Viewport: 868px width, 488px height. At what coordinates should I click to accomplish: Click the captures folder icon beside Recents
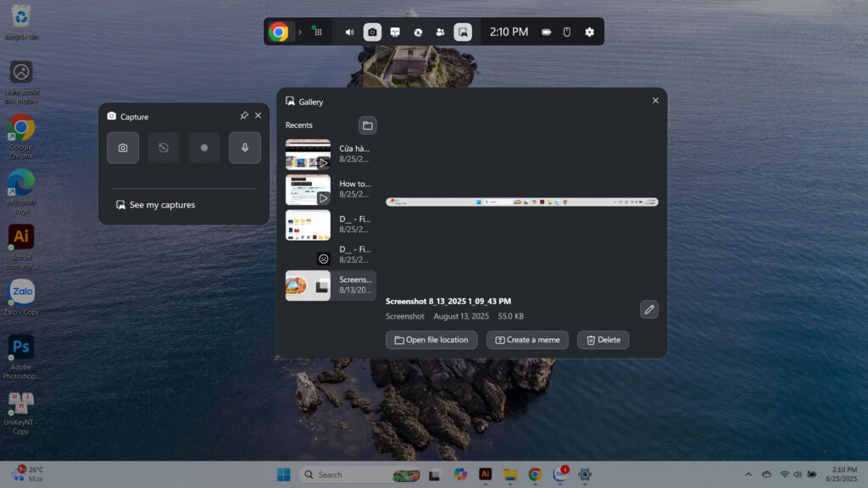(367, 125)
